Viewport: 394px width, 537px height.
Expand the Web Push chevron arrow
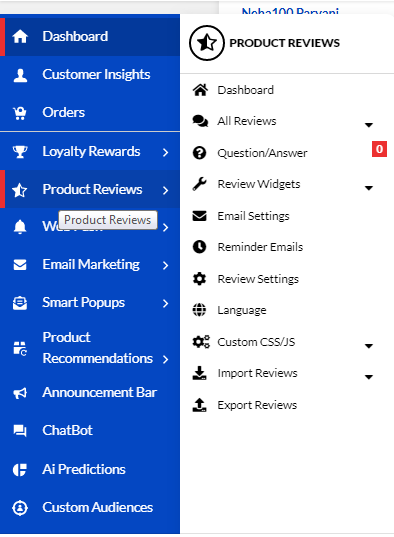pyautogui.click(x=166, y=227)
